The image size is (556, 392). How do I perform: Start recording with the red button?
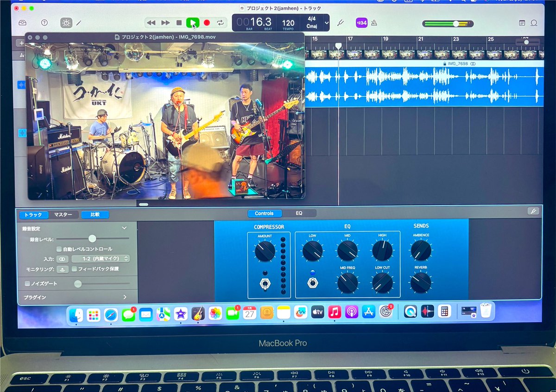(x=207, y=23)
